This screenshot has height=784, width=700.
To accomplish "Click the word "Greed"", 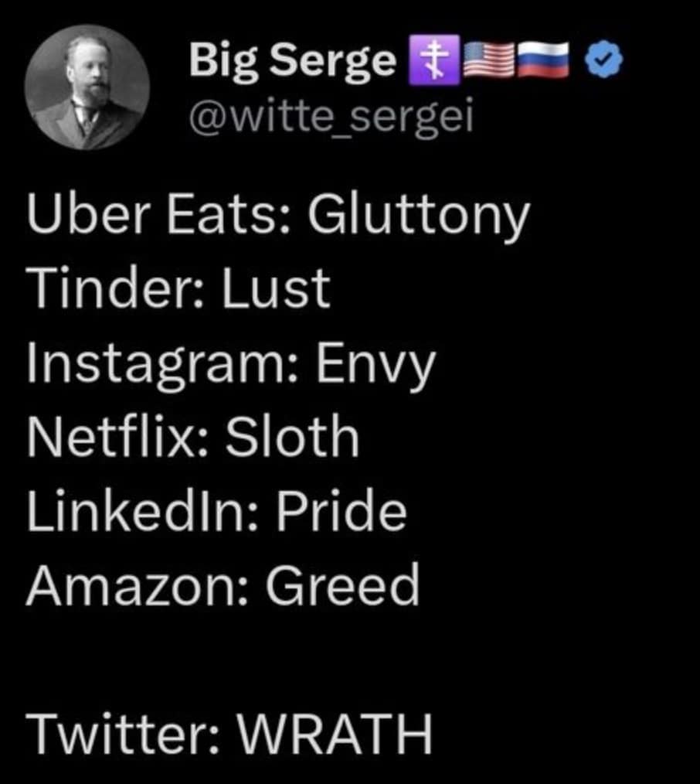I will tap(342, 584).
